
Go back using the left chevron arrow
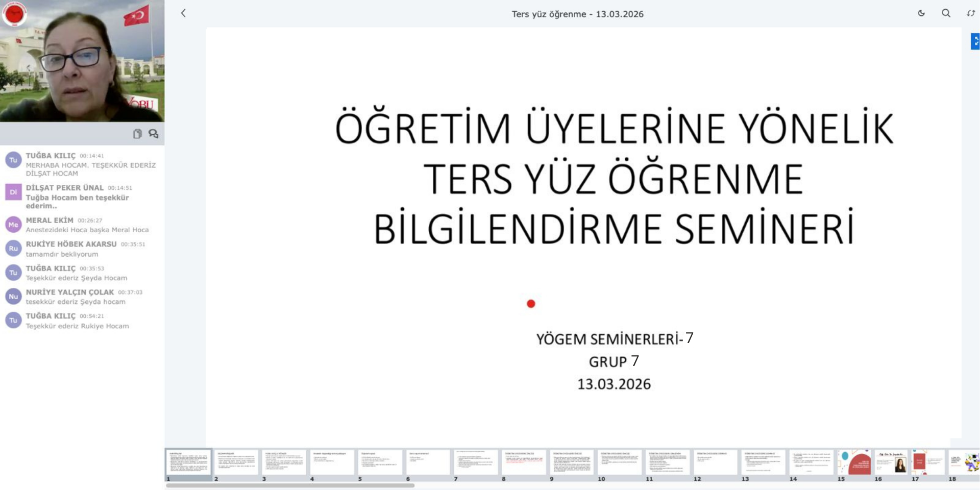183,13
